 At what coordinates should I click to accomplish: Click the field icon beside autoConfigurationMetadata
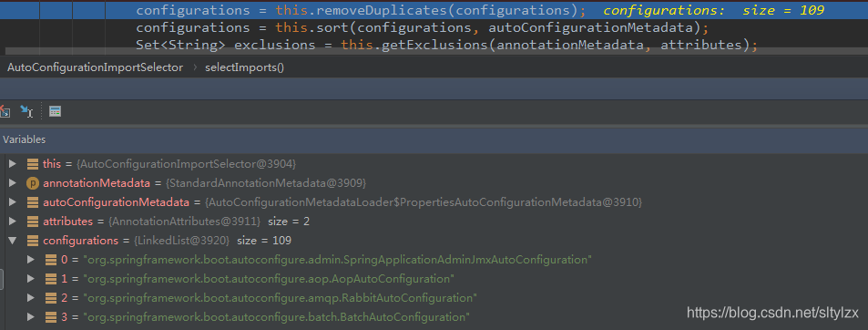tap(33, 202)
